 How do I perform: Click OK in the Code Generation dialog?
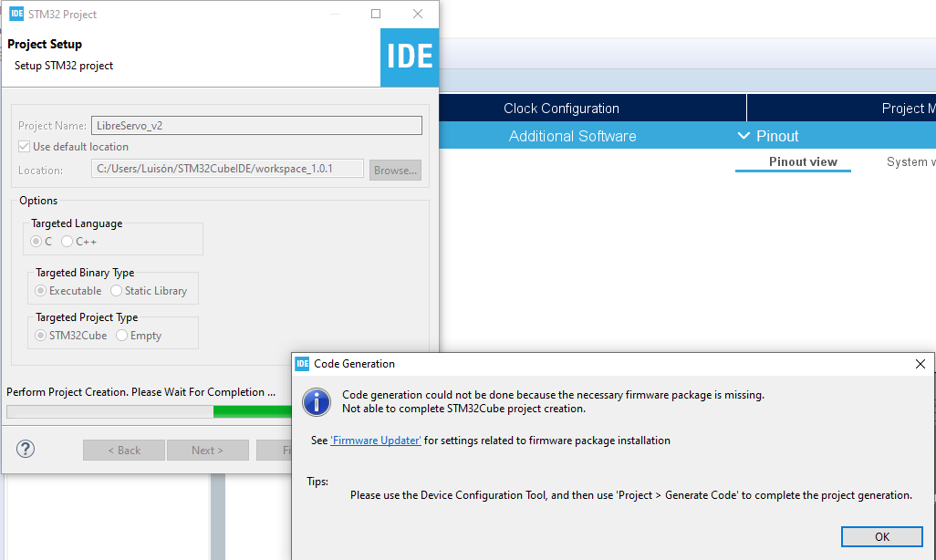881,536
